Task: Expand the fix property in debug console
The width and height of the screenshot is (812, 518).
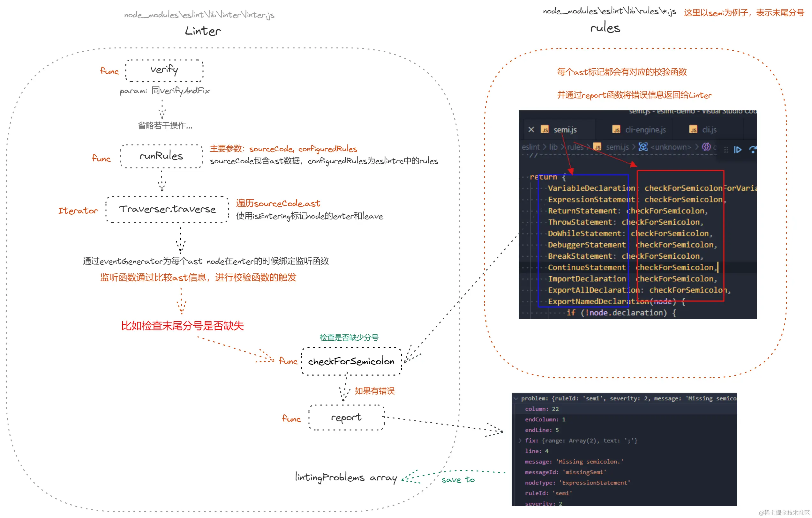Action: tap(520, 441)
